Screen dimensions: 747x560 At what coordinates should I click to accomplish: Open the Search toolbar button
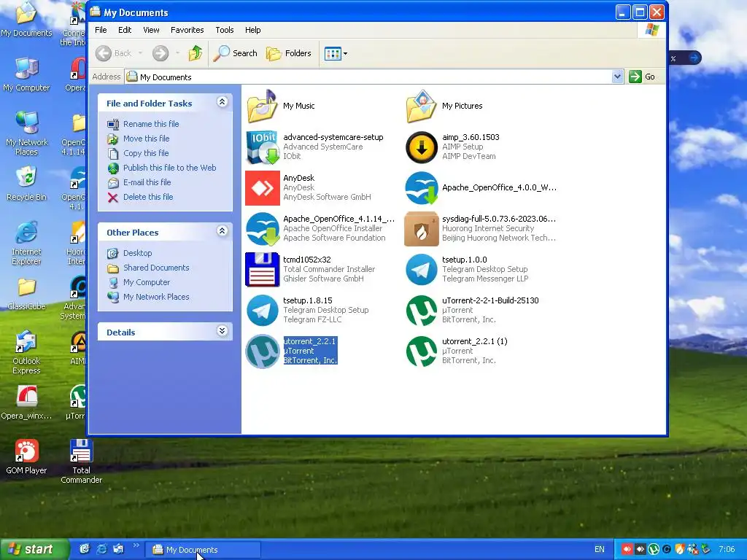(235, 53)
